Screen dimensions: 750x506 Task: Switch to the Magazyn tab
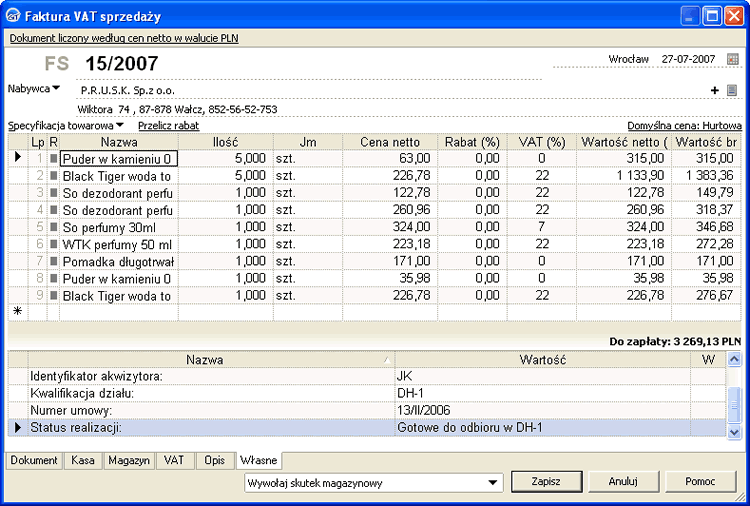(129, 460)
